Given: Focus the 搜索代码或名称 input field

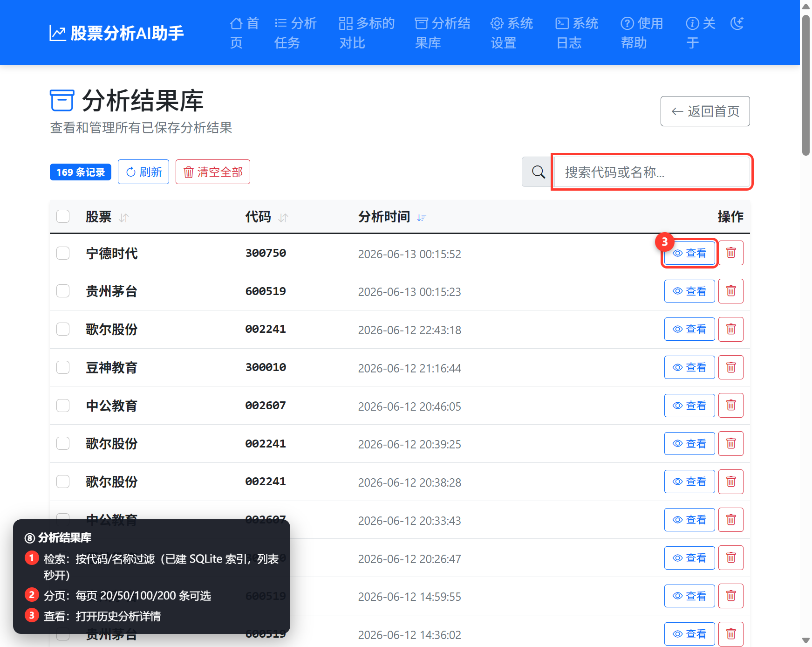Looking at the screenshot, I should point(652,172).
